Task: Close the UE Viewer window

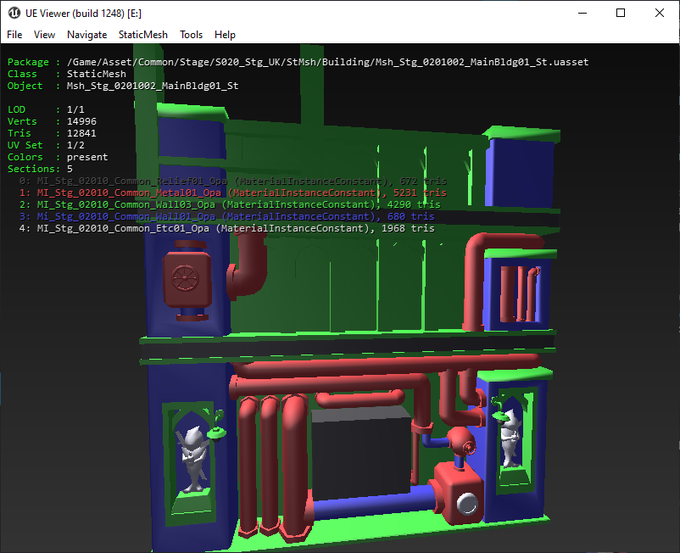Action: 660,13
